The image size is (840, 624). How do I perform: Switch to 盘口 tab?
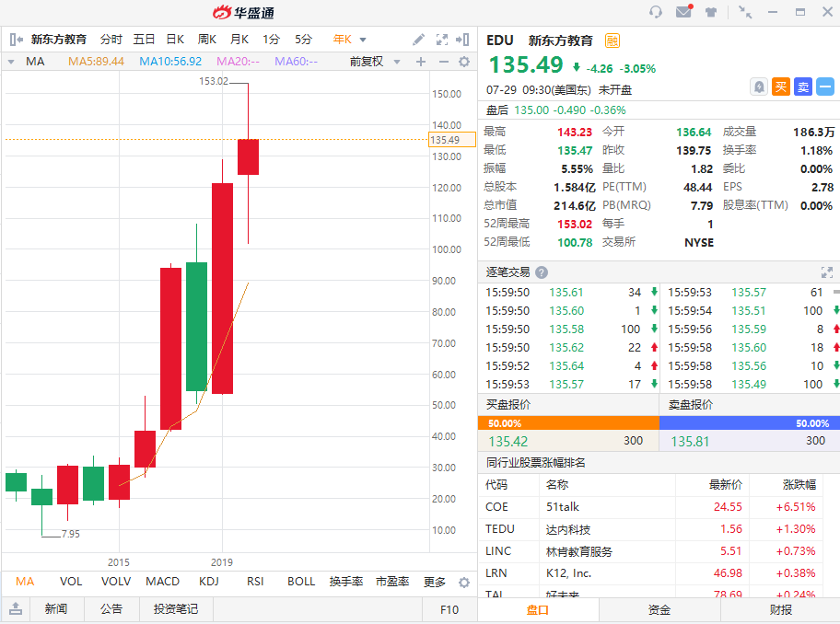[537, 610]
